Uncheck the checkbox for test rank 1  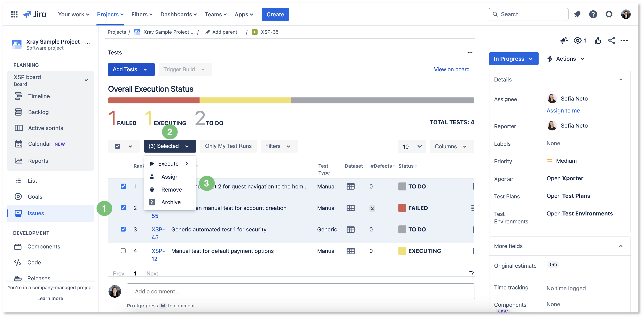coord(123,186)
